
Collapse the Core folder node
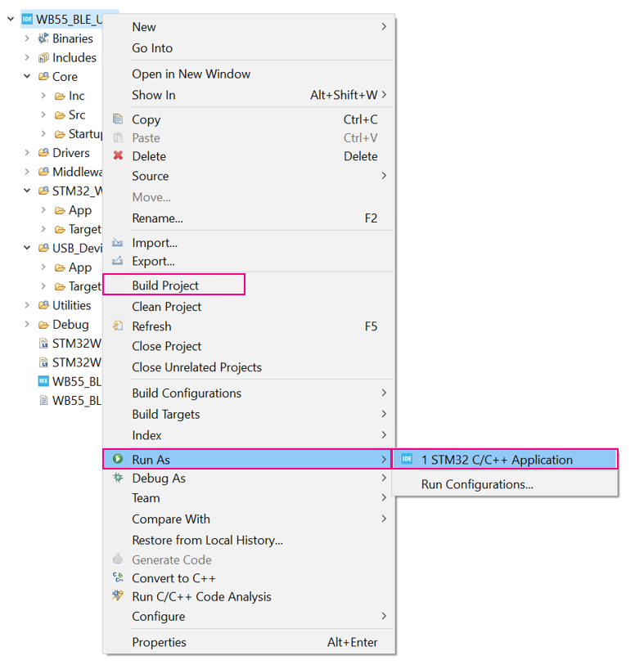27,76
